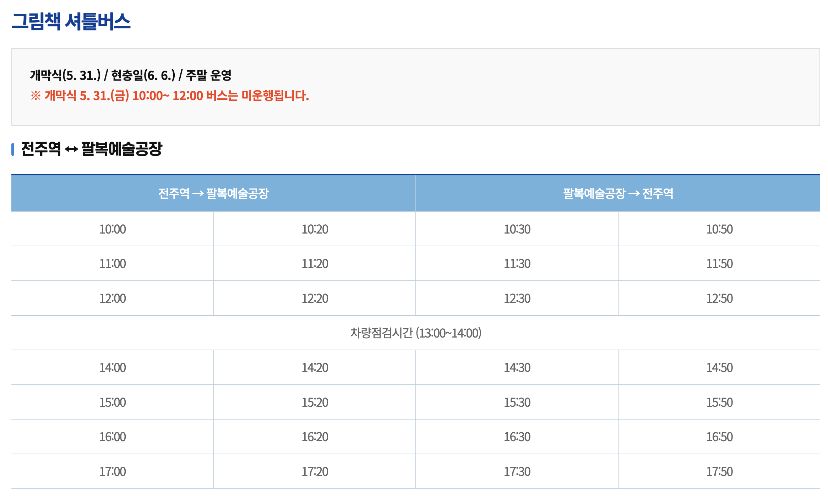Select the 15:20 departure time cell
The width and height of the screenshot is (828, 504).
point(315,402)
